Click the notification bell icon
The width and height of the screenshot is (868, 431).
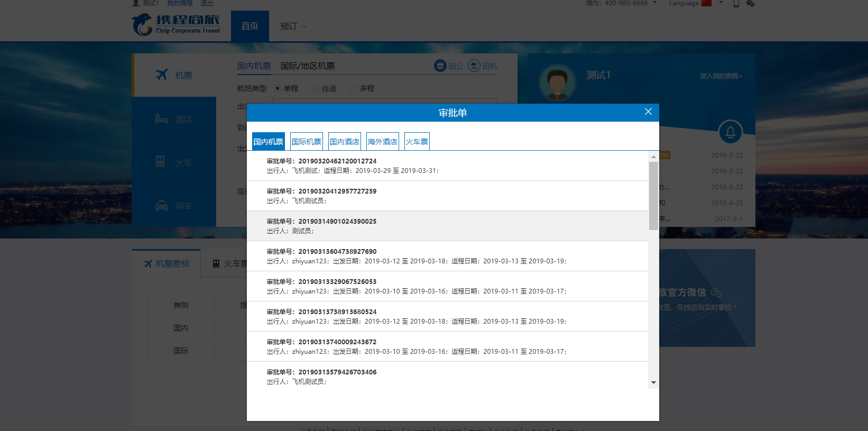point(730,132)
